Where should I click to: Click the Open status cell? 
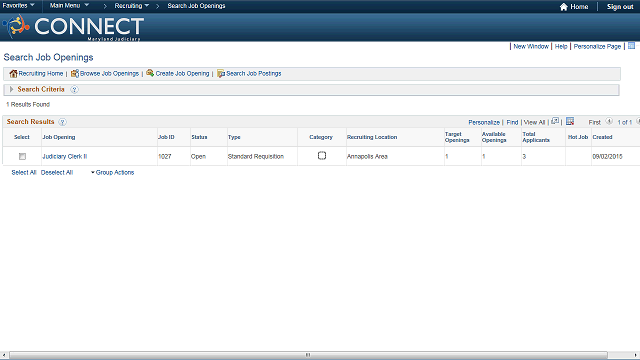[x=198, y=156]
